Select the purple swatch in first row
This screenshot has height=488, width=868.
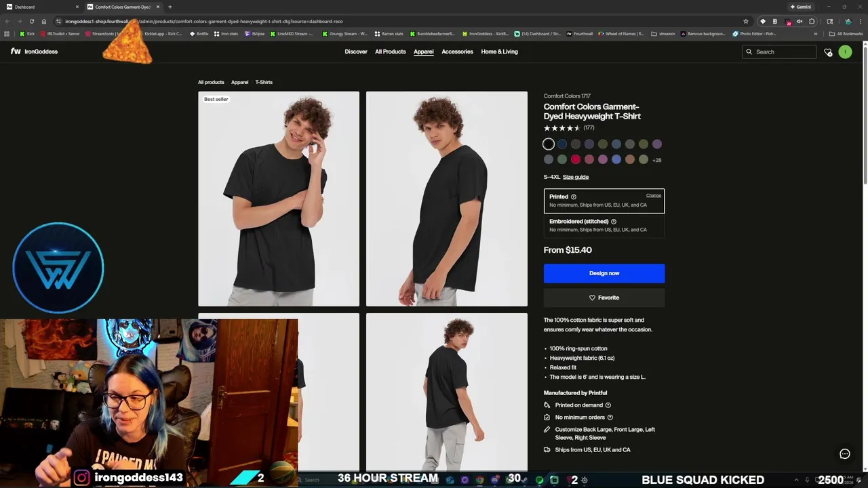coord(657,144)
